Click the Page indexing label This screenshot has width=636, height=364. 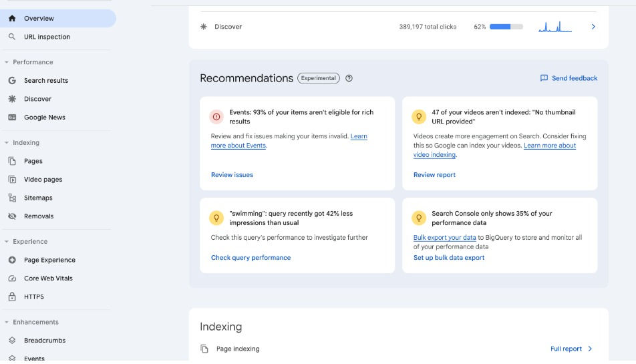238,349
